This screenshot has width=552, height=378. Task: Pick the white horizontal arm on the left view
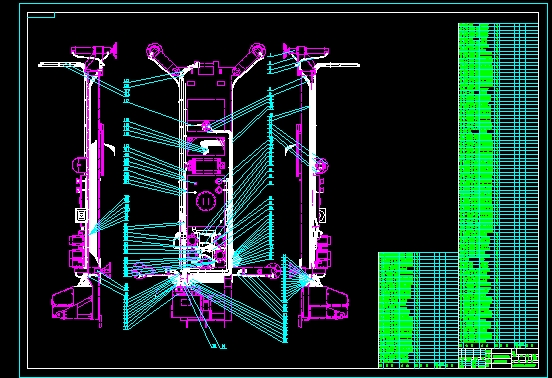point(62,65)
